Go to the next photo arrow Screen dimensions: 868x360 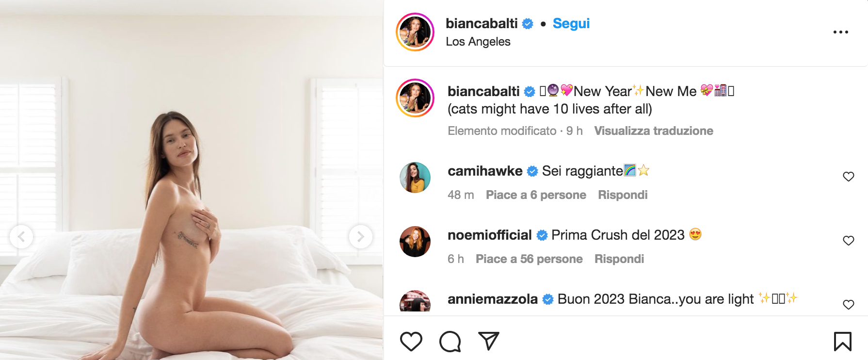point(360,237)
